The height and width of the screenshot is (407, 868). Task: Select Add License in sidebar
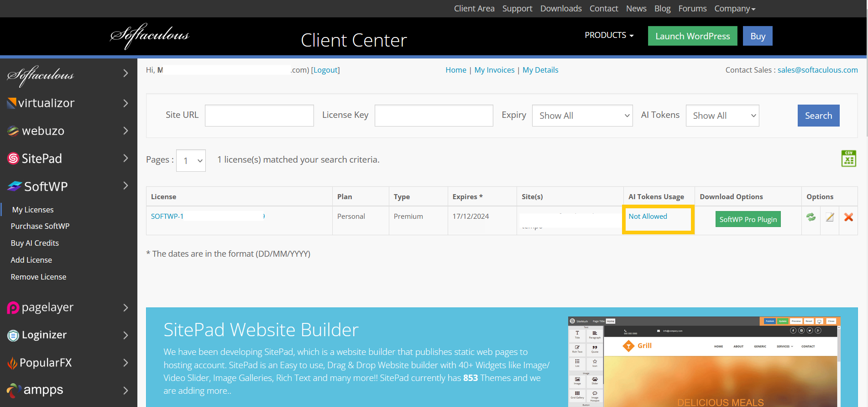coord(31,260)
